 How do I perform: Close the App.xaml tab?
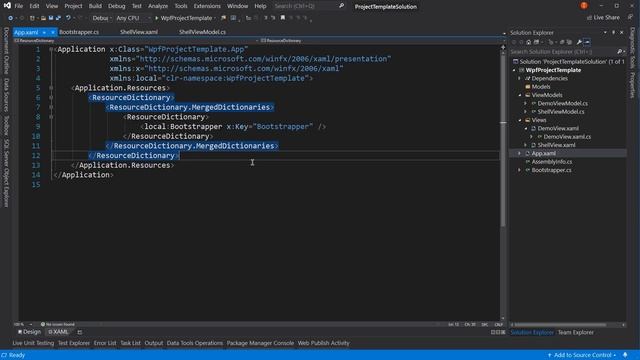coord(53,32)
